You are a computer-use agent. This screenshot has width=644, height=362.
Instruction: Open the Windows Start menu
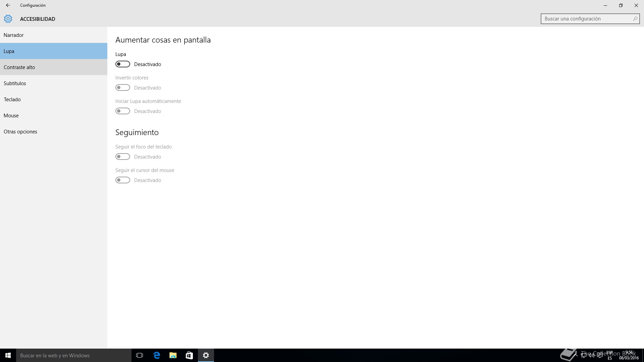point(8,355)
